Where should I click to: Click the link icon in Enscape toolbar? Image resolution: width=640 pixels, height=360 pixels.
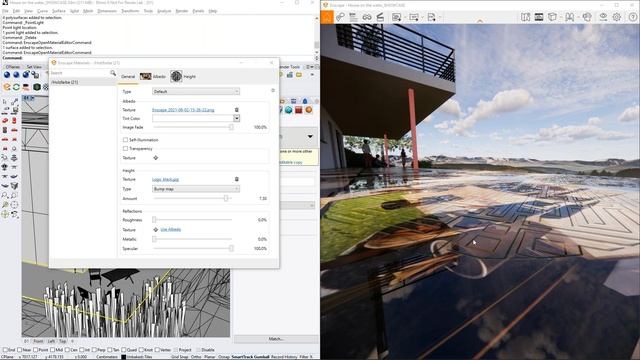tap(340, 17)
